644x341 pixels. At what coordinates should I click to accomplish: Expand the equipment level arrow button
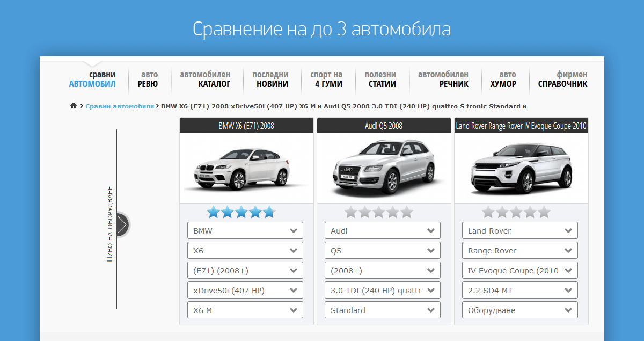(122, 225)
